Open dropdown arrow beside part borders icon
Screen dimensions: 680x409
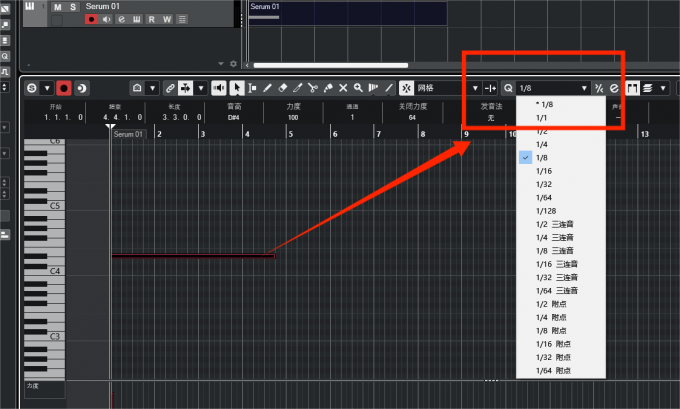pos(152,88)
